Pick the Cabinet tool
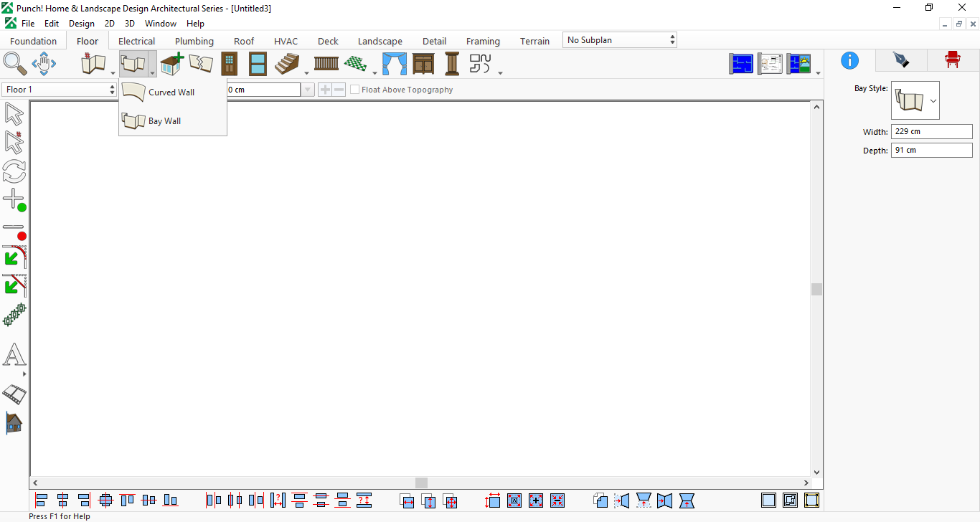This screenshot has height=522, width=980. click(x=423, y=64)
